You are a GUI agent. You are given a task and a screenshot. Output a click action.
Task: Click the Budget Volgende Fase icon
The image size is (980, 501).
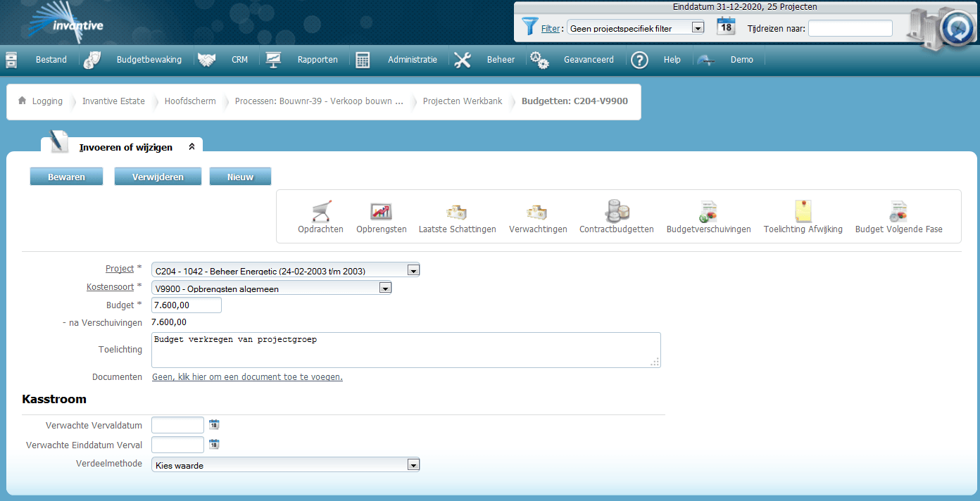(x=898, y=215)
